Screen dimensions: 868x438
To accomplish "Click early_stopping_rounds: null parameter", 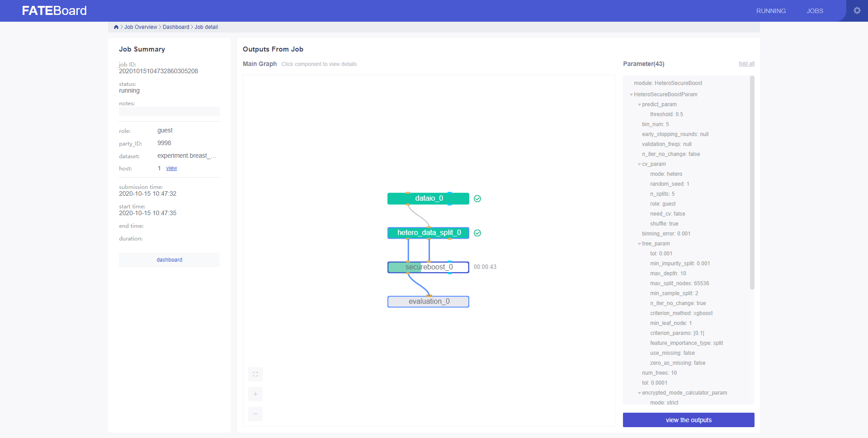I will pos(675,134).
